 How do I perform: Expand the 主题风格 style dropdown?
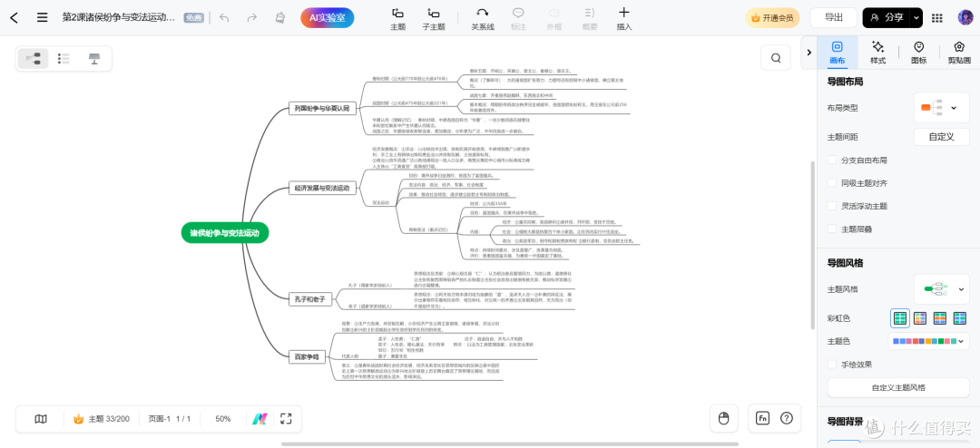point(941,289)
